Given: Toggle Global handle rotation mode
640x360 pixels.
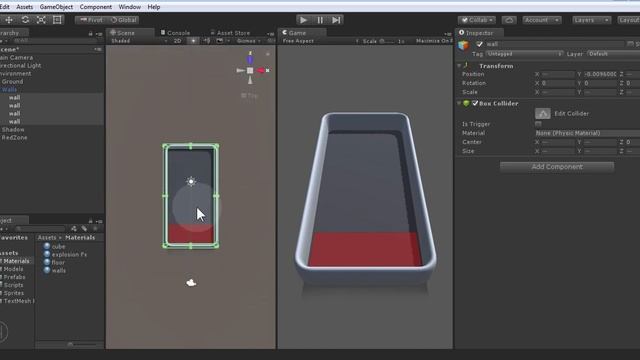Looking at the screenshot, I should [124, 20].
